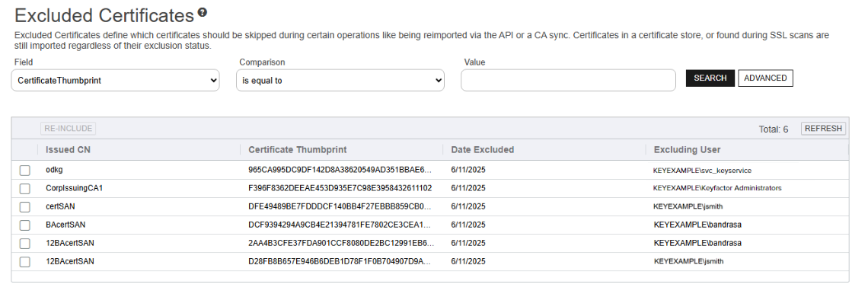Click the Excluding User column header
Image resolution: width=868 pixels, height=297 pixels.
tap(687, 149)
